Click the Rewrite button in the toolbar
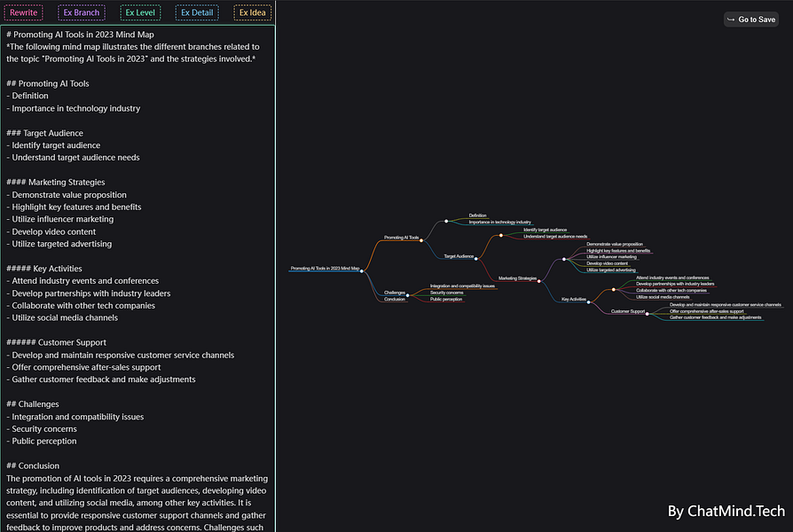 click(23, 12)
